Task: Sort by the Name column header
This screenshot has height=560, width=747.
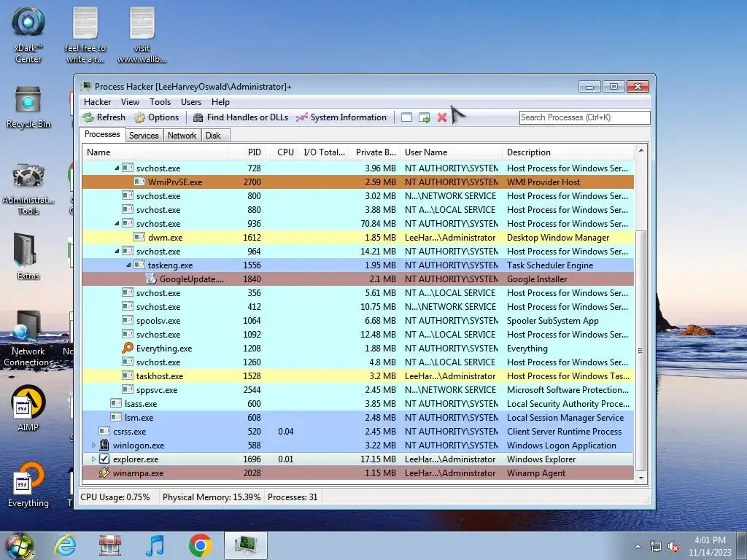Action: (155, 152)
